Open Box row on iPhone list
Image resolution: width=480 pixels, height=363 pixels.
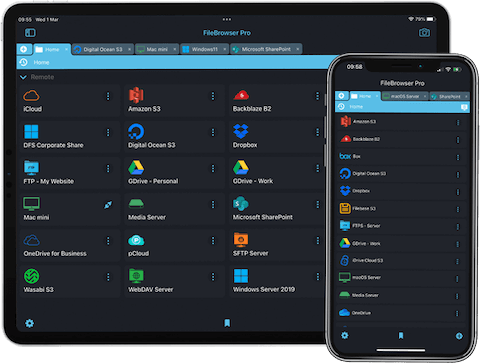coord(401,156)
